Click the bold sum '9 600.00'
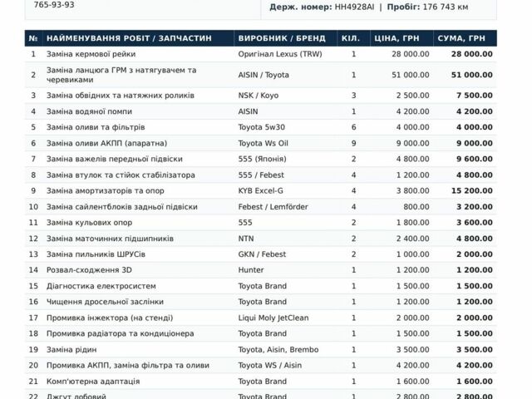This screenshot has height=399, width=532. [475, 159]
